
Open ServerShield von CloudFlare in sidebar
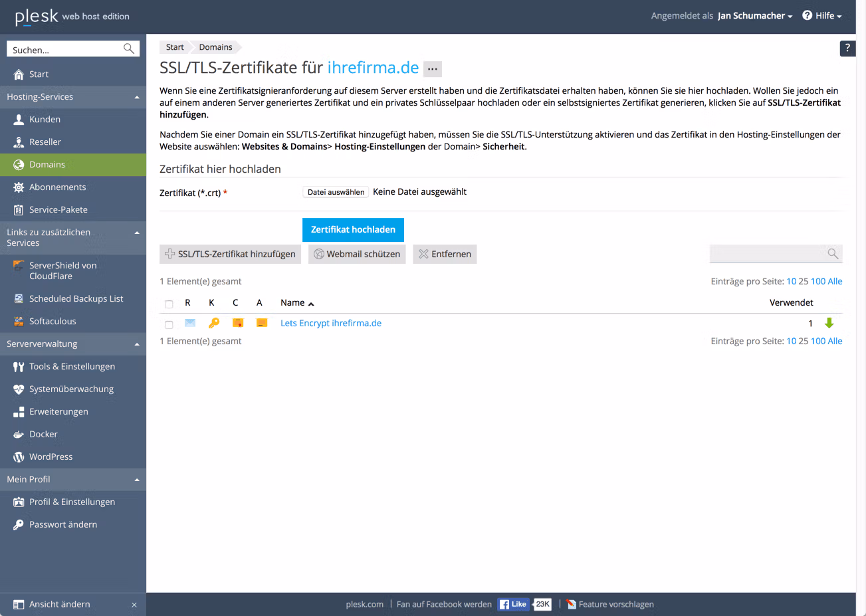[x=62, y=270]
